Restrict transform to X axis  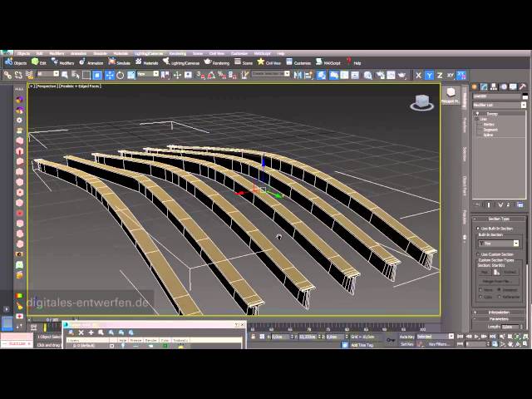click(418, 76)
